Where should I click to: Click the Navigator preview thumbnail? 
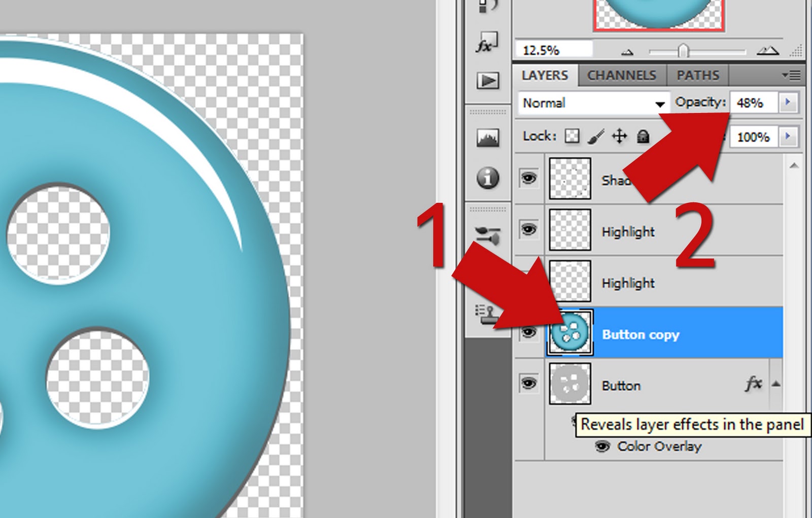click(659, 14)
